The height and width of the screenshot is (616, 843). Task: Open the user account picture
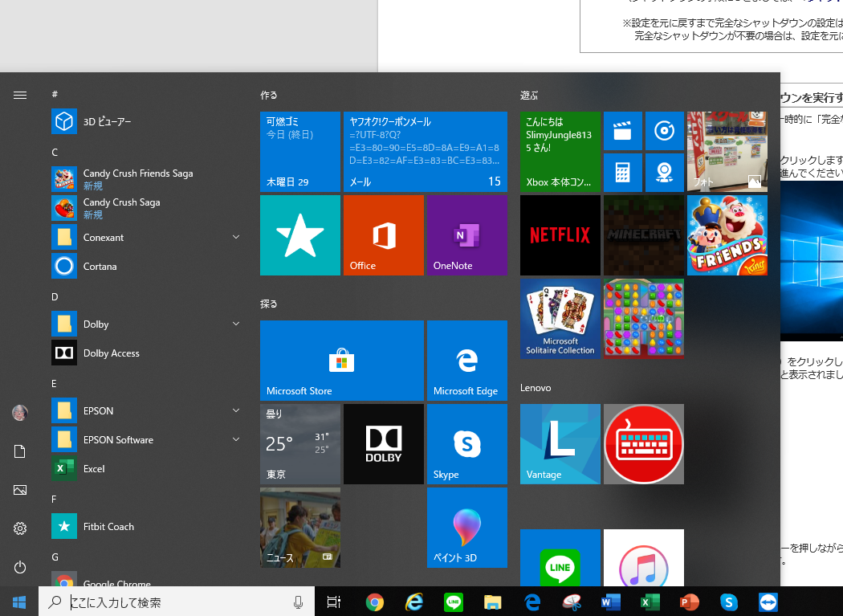(x=20, y=413)
